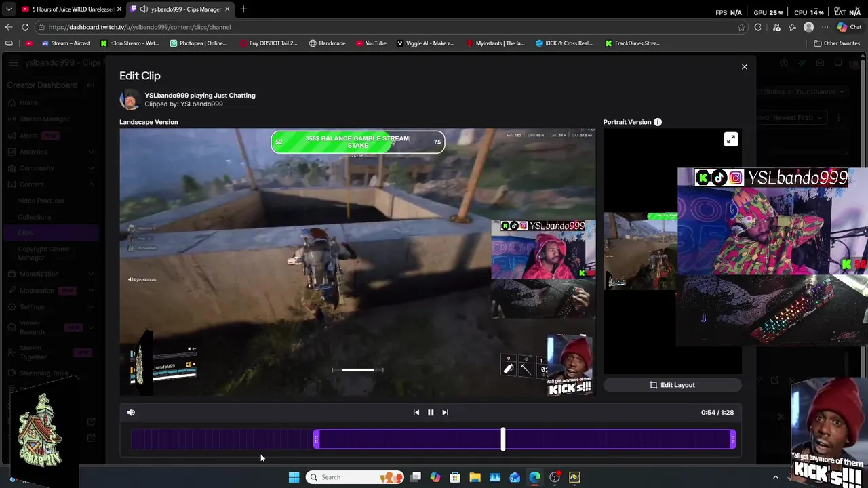Click the portrait version preview

click(640, 251)
